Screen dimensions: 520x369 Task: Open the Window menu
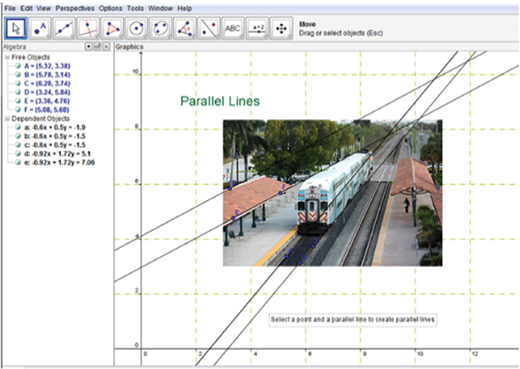(x=160, y=8)
